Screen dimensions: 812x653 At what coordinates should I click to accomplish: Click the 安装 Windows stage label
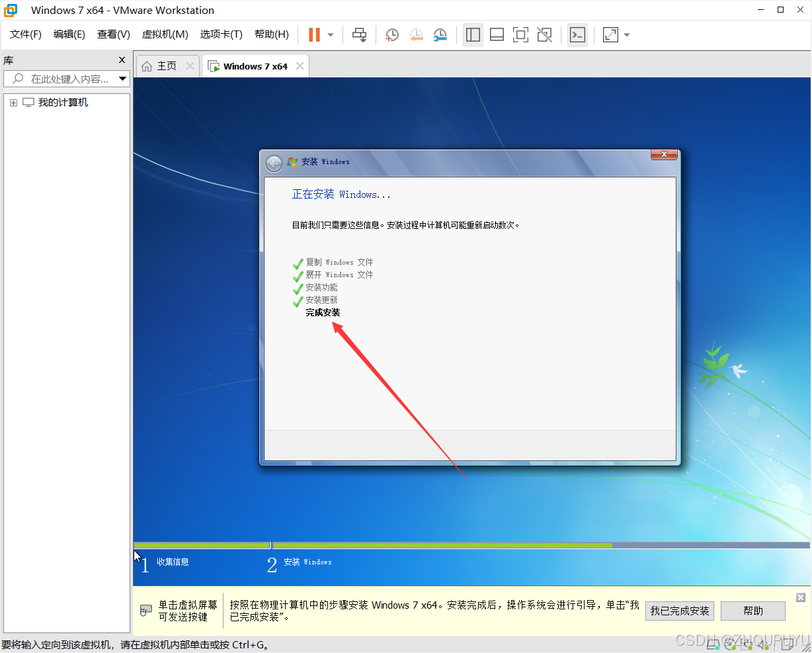307,562
